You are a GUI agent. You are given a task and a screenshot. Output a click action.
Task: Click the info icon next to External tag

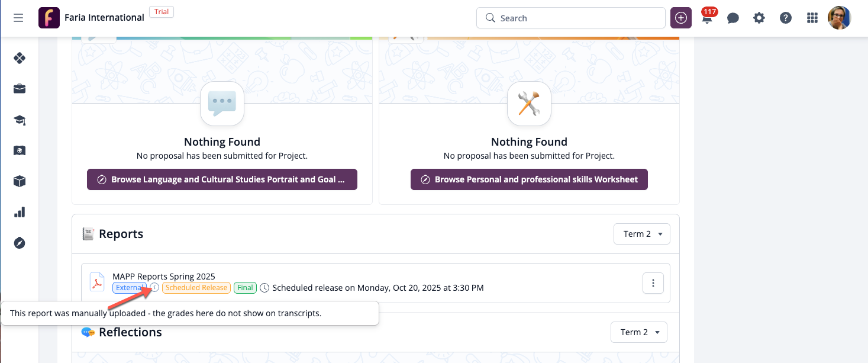[154, 287]
